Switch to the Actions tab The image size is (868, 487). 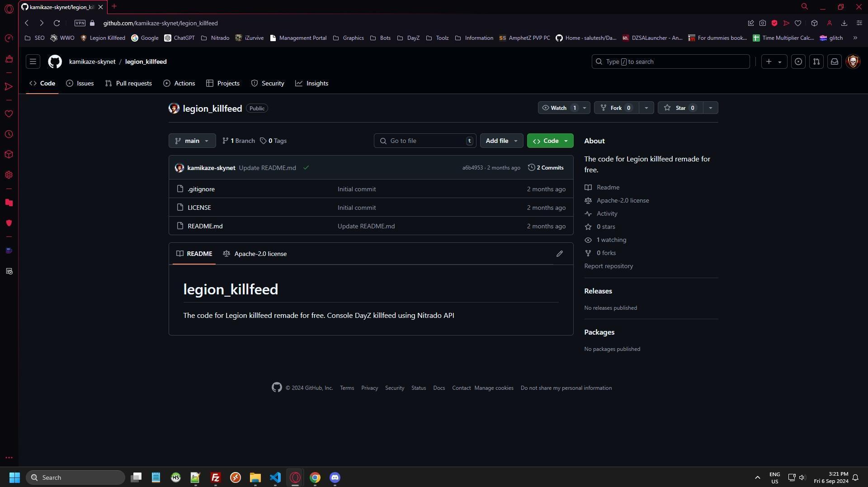[179, 83]
